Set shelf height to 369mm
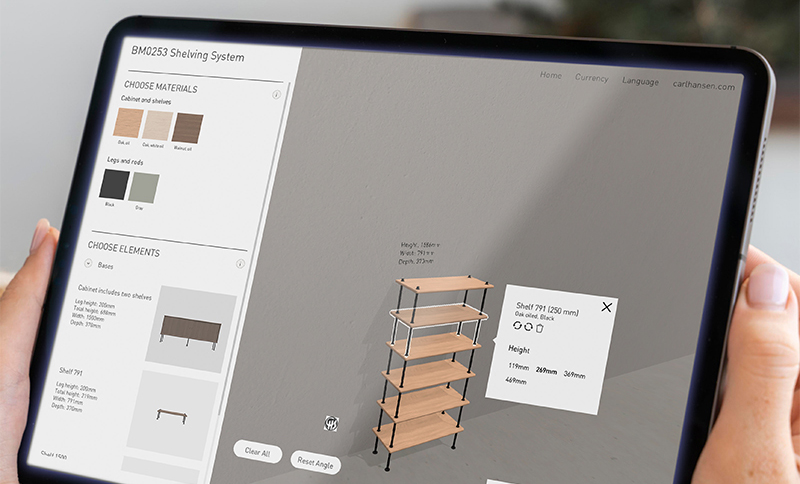The image size is (800, 484). [x=574, y=375]
